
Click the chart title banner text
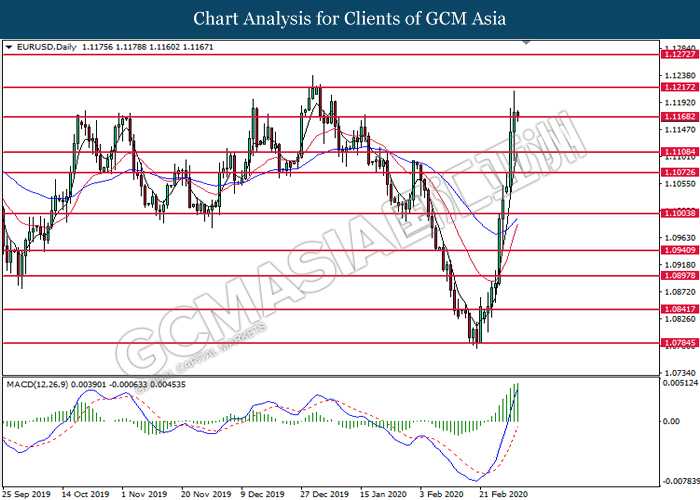(349, 18)
